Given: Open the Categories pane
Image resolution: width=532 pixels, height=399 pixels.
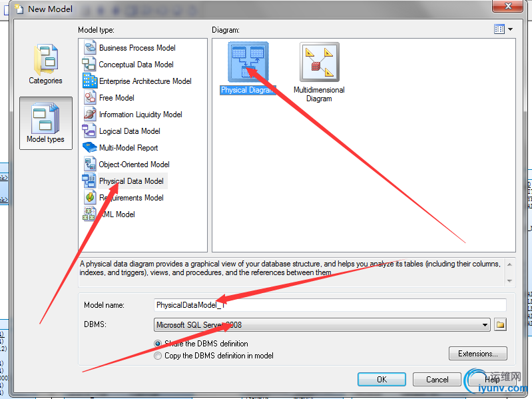Looking at the screenshot, I should [45, 65].
